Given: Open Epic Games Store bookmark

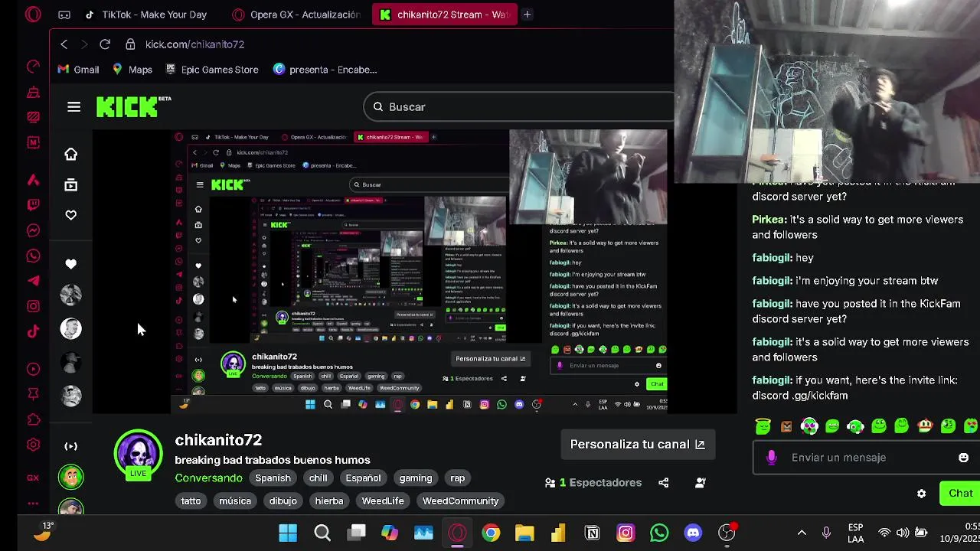Looking at the screenshot, I should click(x=211, y=70).
